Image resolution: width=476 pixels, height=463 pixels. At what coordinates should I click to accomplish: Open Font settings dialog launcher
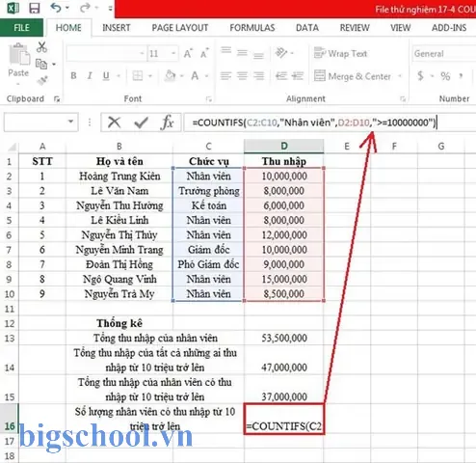tap(208, 99)
